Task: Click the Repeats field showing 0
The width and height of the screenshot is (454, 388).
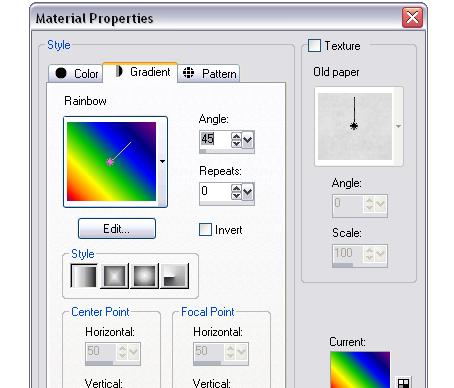Action: tap(215, 191)
